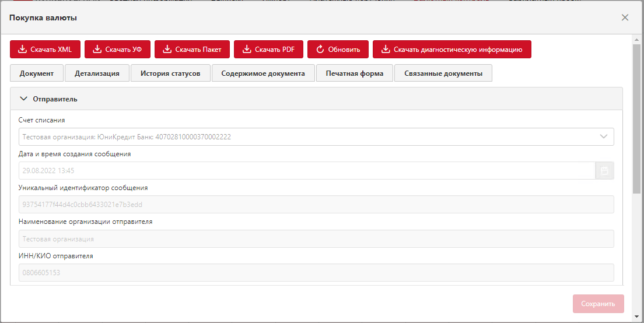Select the История статусов tab
This screenshot has height=323, width=644.
point(170,73)
